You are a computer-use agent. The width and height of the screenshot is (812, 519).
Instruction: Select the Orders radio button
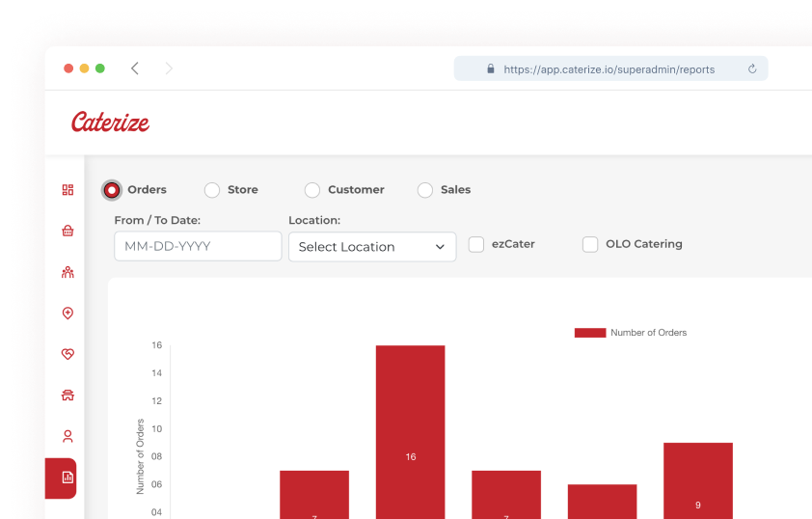(x=112, y=190)
